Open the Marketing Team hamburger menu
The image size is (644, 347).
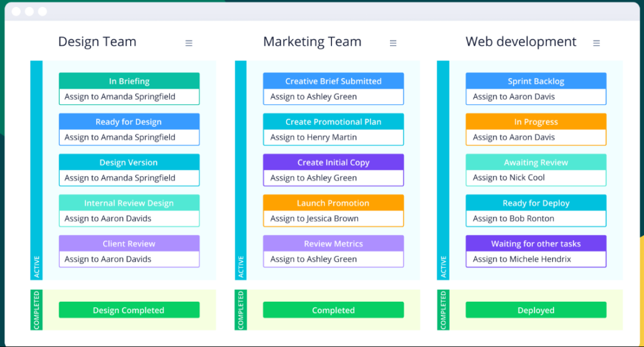coord(393,43)
